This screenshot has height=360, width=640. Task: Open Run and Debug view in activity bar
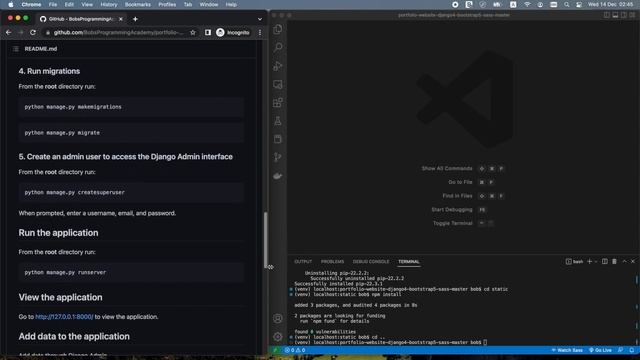(x=278, y=66)
